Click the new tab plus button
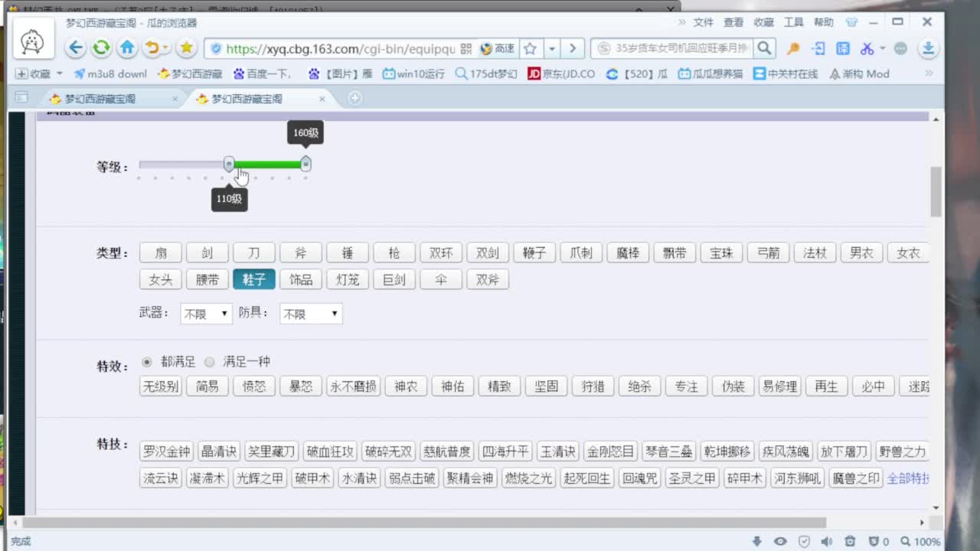The image size is (980, 551). pos(354,98)
